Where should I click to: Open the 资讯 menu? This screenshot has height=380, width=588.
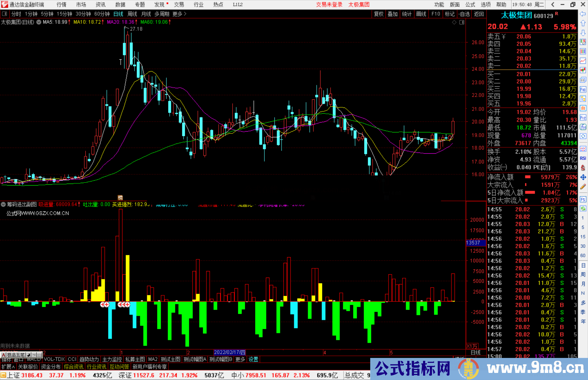pos(100,5)
